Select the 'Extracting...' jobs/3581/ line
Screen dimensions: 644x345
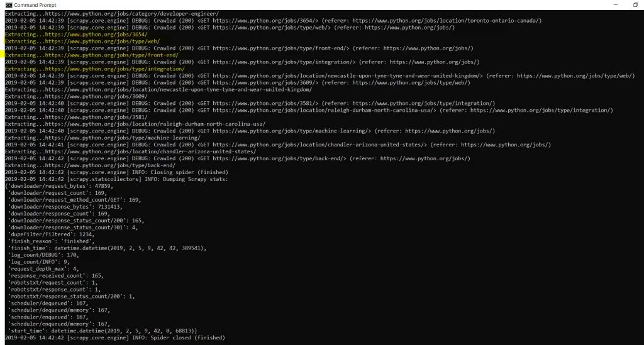[76, 117]
